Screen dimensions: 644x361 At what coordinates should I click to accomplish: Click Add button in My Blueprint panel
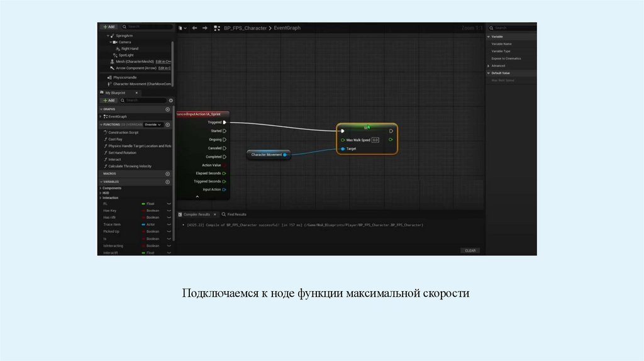coord(109,100)
